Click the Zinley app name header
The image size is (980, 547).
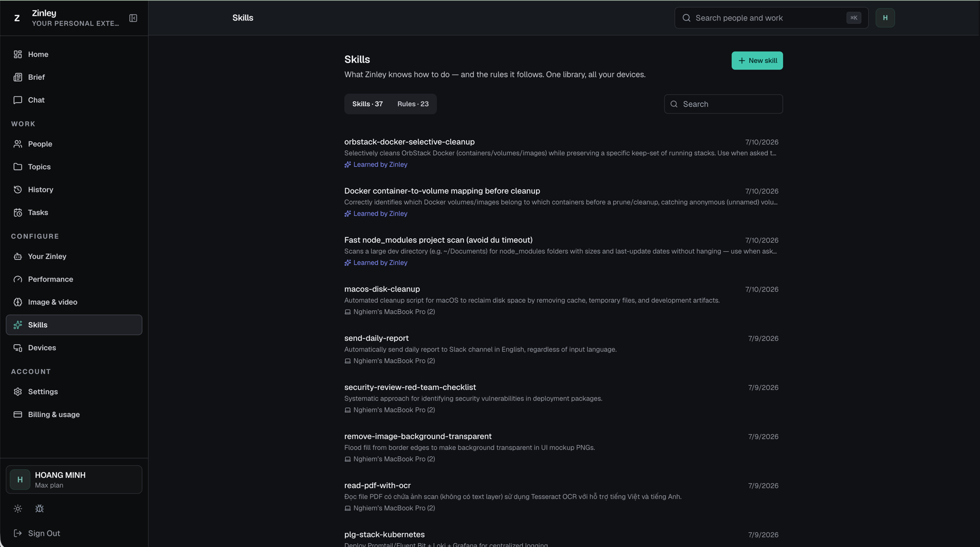point(44,13)
